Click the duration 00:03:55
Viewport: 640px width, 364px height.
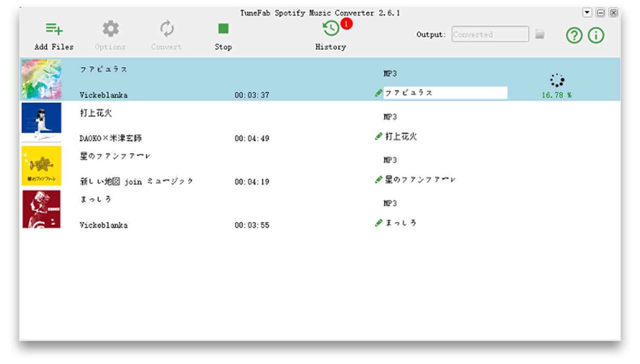point(252,225)
